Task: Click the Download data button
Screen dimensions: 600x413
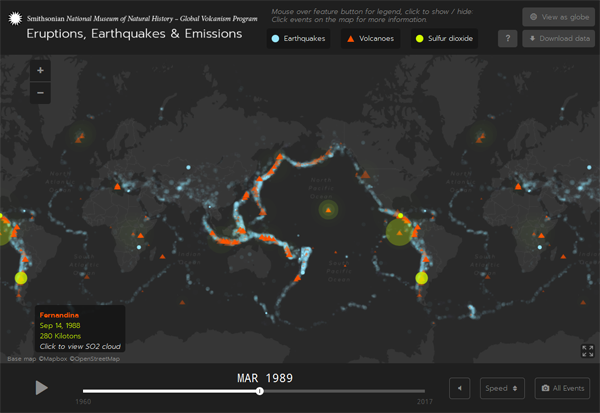Action: point(559,38)
